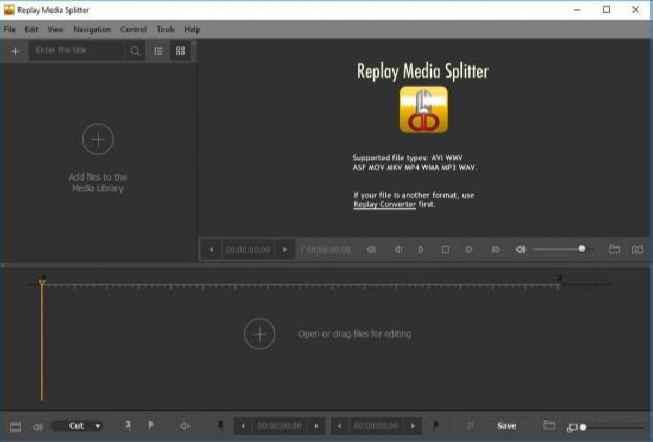
Task: Mute the player volume speaker icon
Action: 520,249
